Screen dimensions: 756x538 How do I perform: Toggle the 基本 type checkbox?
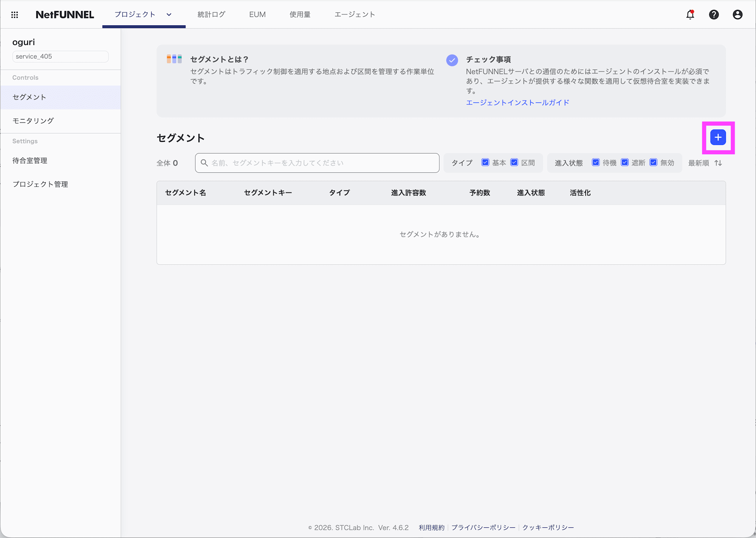pos(485,163)
